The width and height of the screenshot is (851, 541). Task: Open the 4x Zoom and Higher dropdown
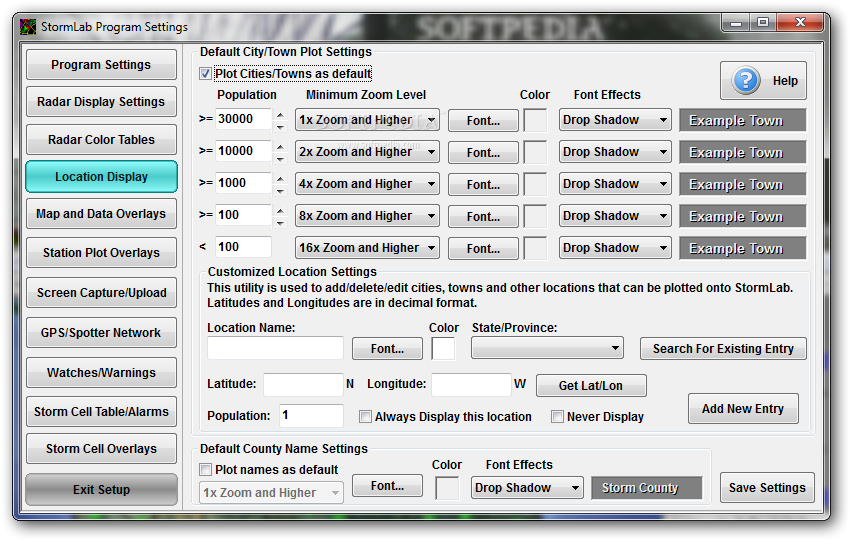click(x=367, y=184)
